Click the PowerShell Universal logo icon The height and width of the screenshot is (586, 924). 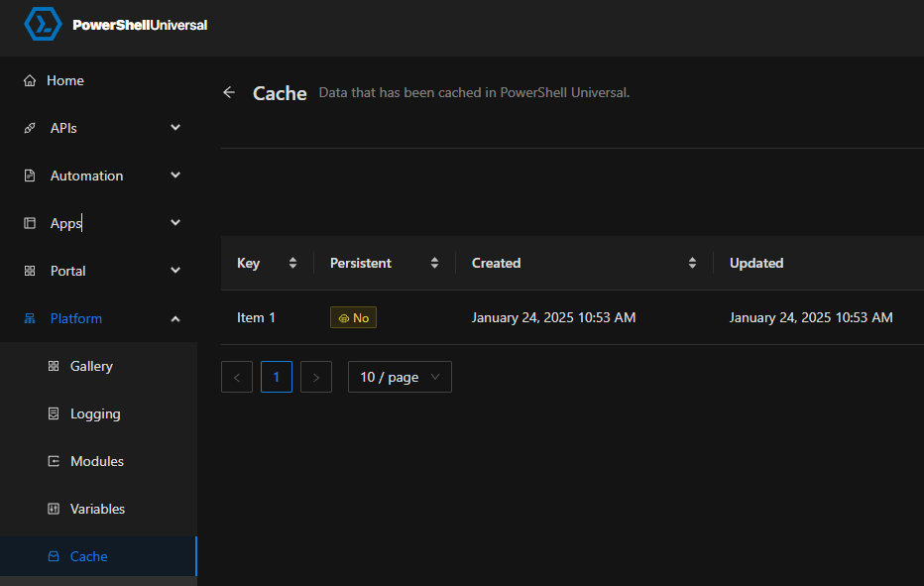(43, 25)
